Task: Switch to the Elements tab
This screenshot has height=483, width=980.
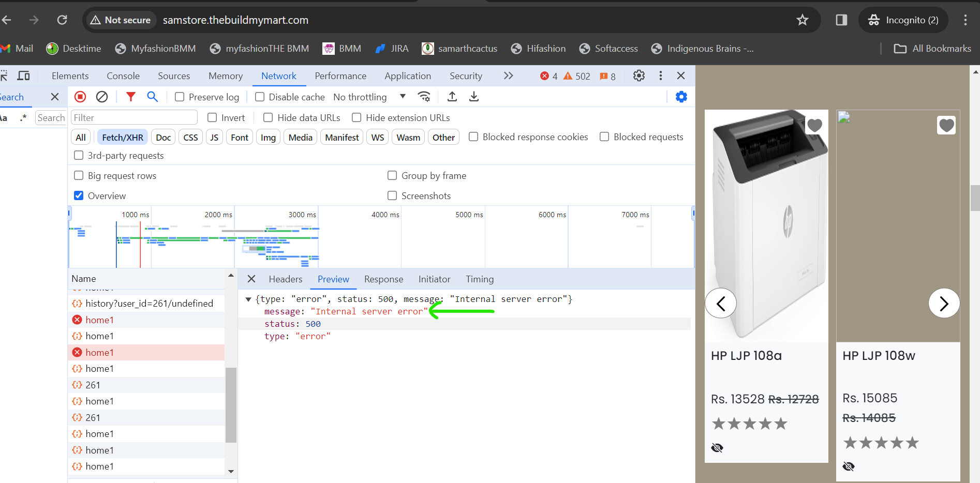Action: pos(70,76)
